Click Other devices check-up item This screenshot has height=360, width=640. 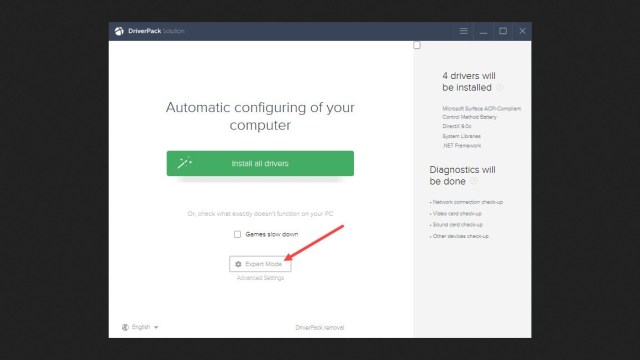pyautogui.click(x=459, y=236)
